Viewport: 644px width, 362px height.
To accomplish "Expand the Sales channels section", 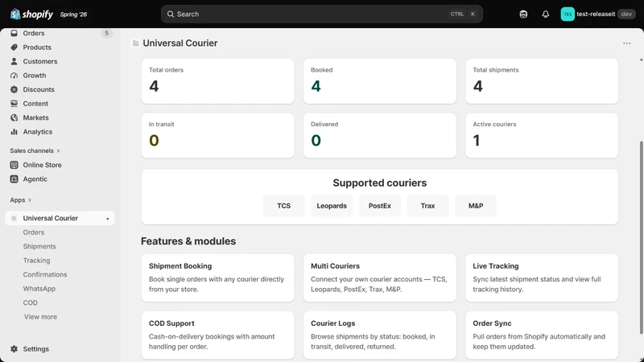I will point(35,150).
